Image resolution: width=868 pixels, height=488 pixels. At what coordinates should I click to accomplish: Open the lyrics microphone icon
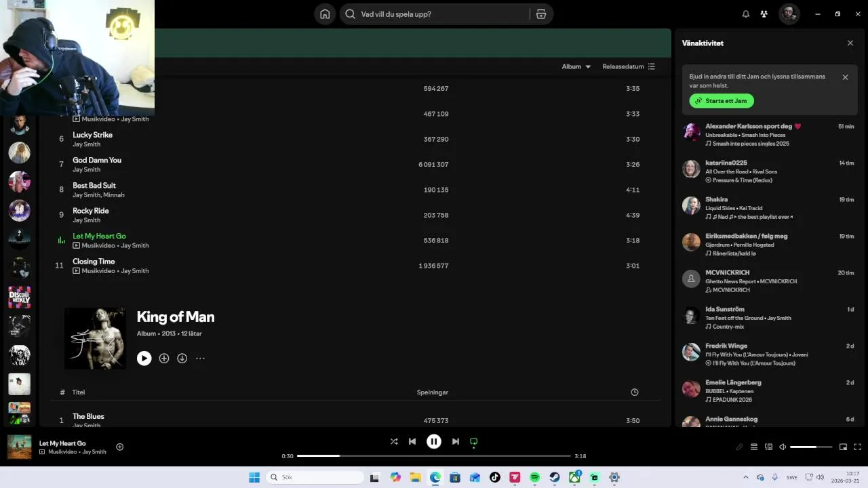click(x=740, y=447)
